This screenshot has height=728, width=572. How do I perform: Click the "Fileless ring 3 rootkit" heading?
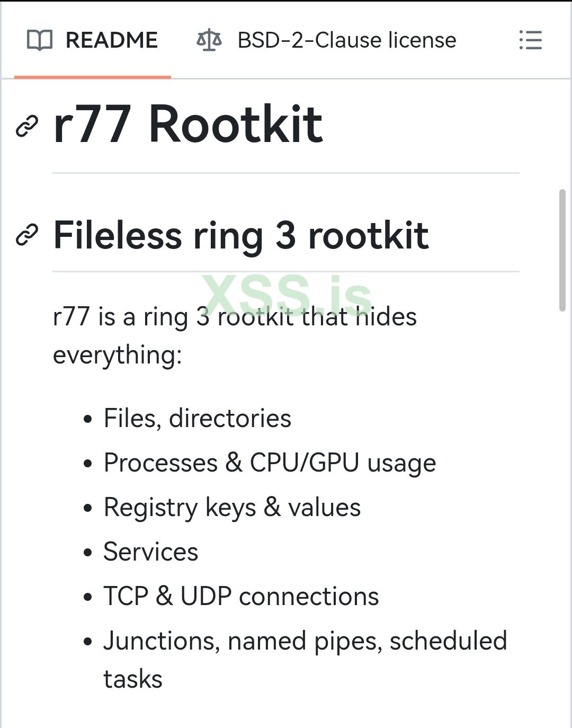tap(241, 235)
